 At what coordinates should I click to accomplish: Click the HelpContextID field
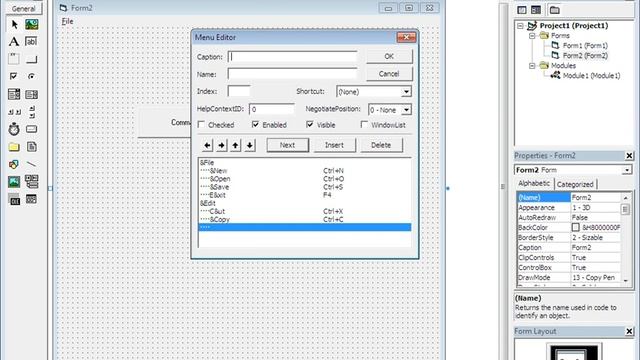click(271, 109)
